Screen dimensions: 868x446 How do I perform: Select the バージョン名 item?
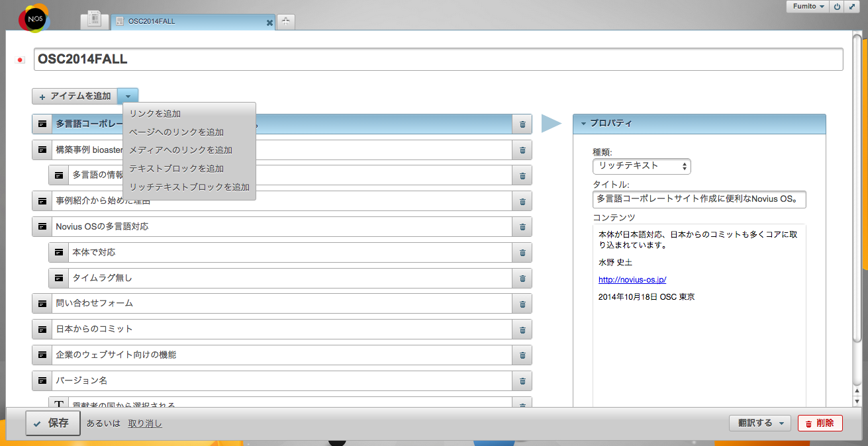282,380
